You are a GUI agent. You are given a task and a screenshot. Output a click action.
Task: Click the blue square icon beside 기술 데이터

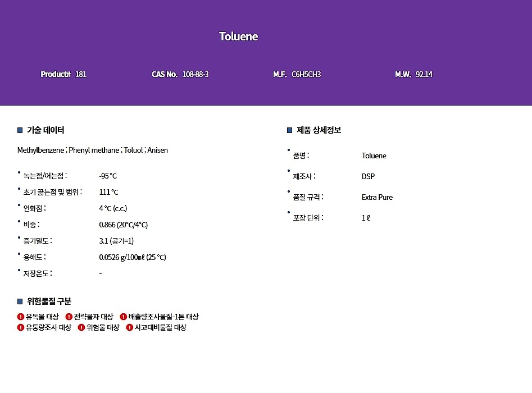(20, 130)
